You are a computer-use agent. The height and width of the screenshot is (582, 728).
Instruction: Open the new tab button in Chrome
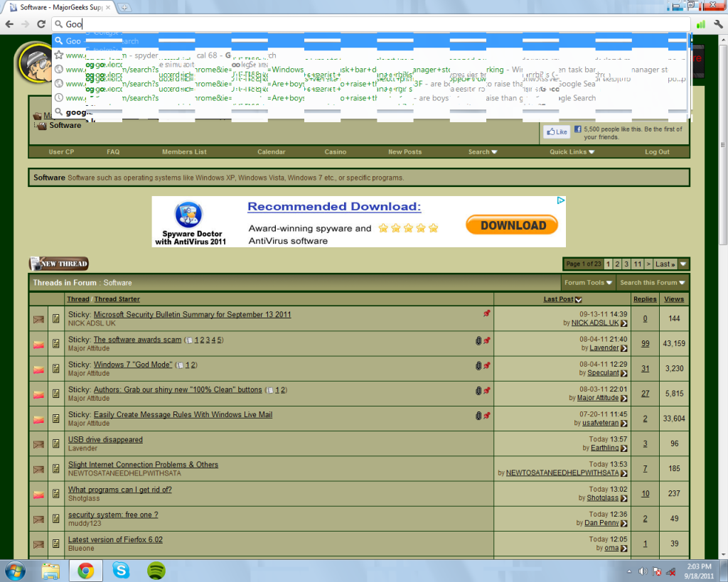[x=125, y=7]
